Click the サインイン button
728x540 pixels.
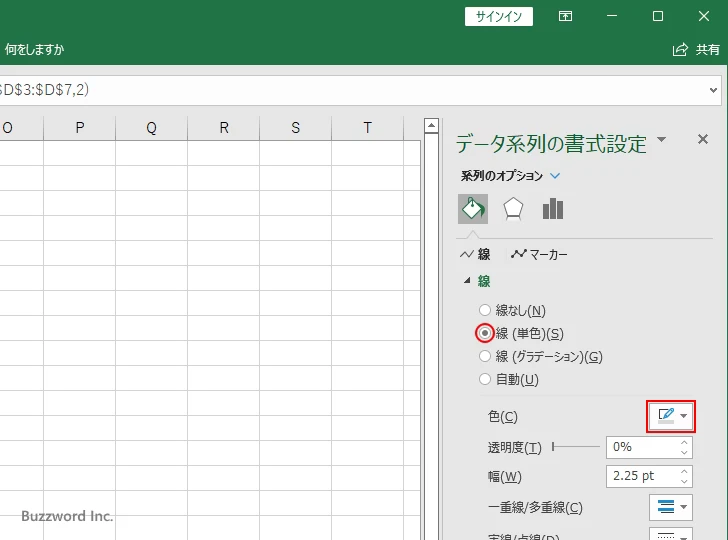point(499,17)
